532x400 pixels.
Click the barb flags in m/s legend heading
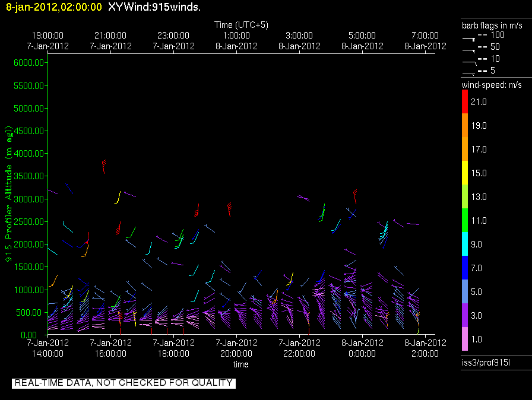point(492,26)
